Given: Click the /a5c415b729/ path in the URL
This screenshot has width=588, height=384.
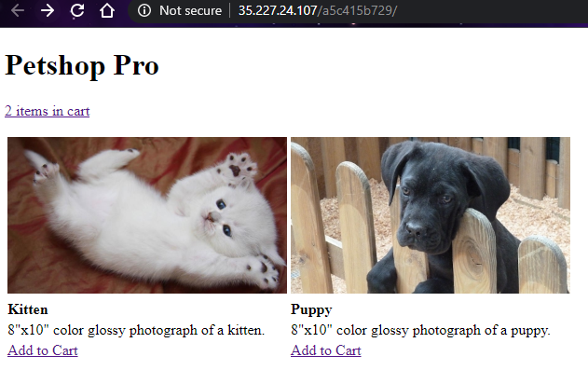Looking at the screenshot, I should [x=357, y=10].
